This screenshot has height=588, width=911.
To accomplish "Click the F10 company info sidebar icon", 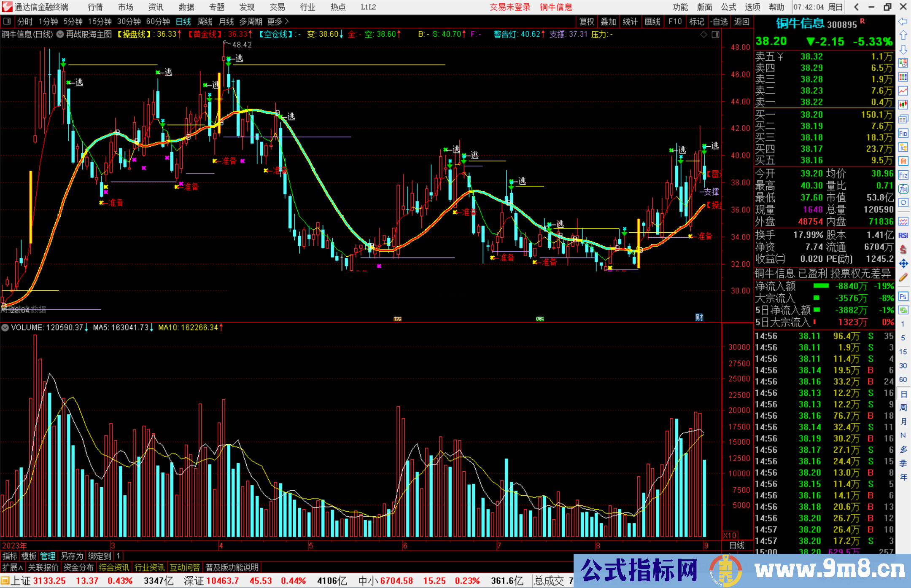I will coord(903,134).
